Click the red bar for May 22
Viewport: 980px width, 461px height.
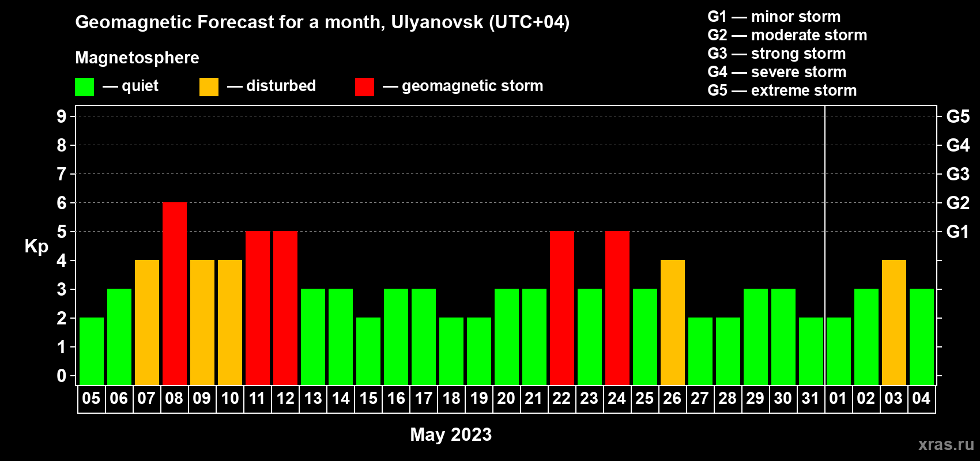[562, 308]
